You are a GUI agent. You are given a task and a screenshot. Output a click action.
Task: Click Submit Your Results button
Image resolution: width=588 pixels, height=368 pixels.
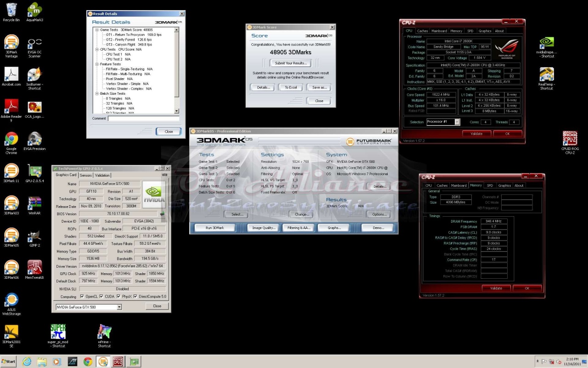(290, 63)
